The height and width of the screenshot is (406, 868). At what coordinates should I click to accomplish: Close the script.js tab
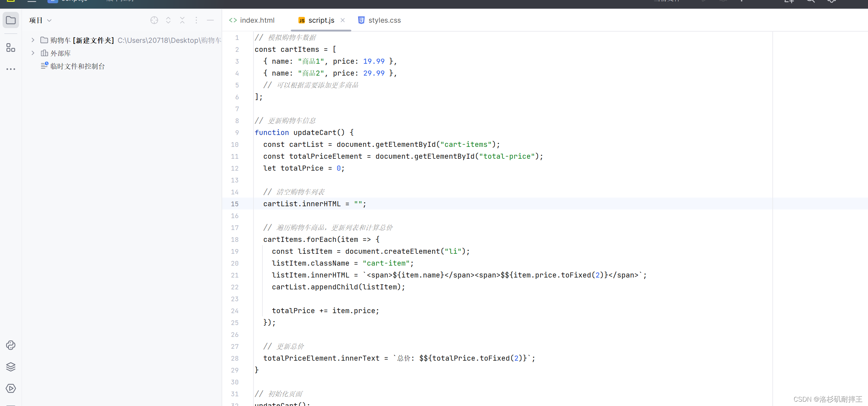[343, 20]
